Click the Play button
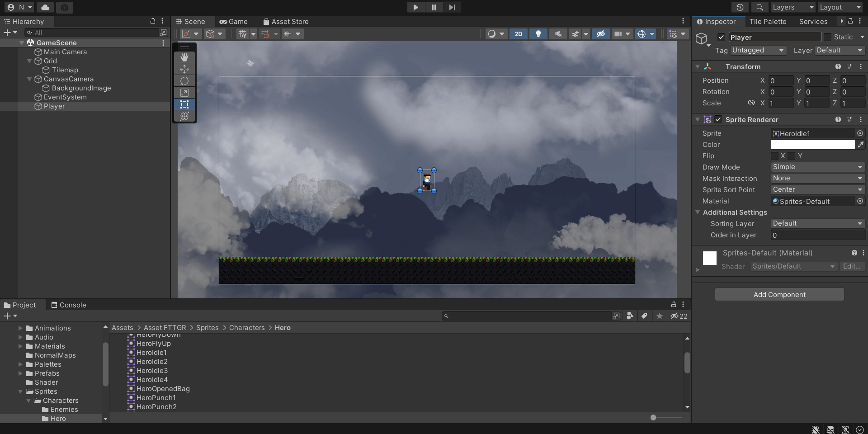868x434 pixels. point(416,7)
